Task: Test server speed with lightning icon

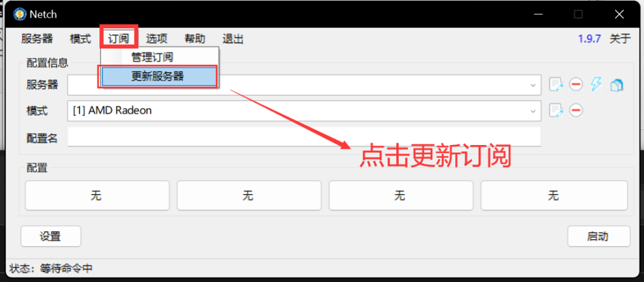Action: [x=596, y=84]
